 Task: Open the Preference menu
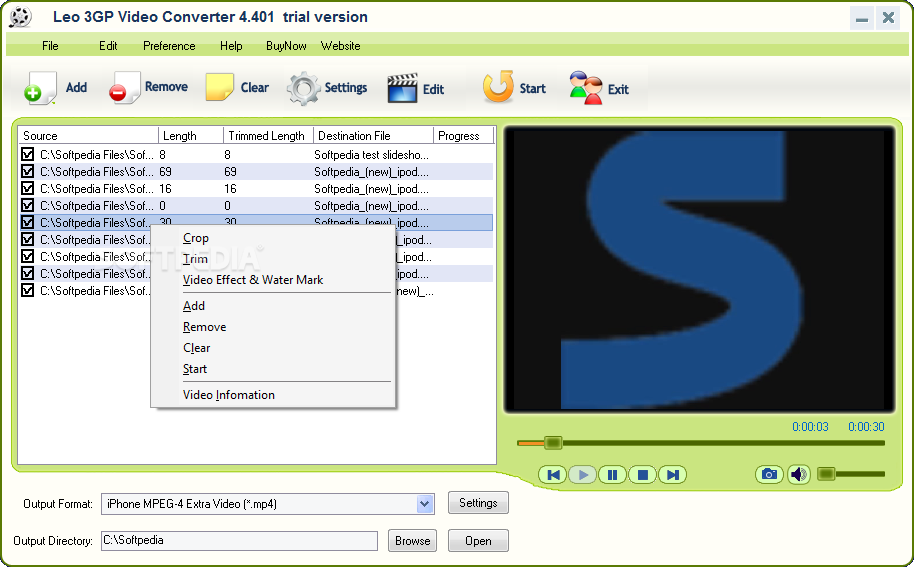point(169,46)
